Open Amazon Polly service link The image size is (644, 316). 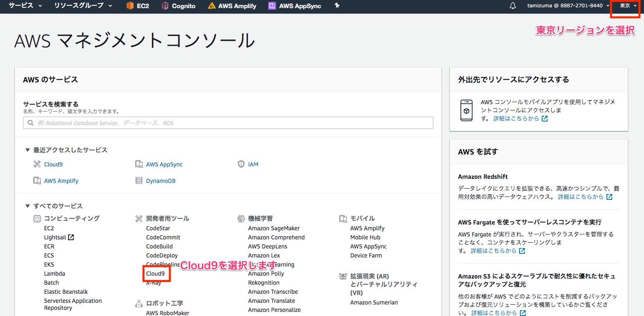[266, 274]
